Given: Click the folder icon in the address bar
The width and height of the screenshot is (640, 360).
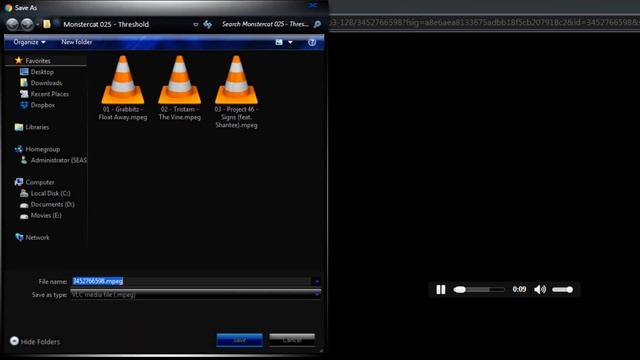Looking at the screenshot, I should (x=47, y=24).
